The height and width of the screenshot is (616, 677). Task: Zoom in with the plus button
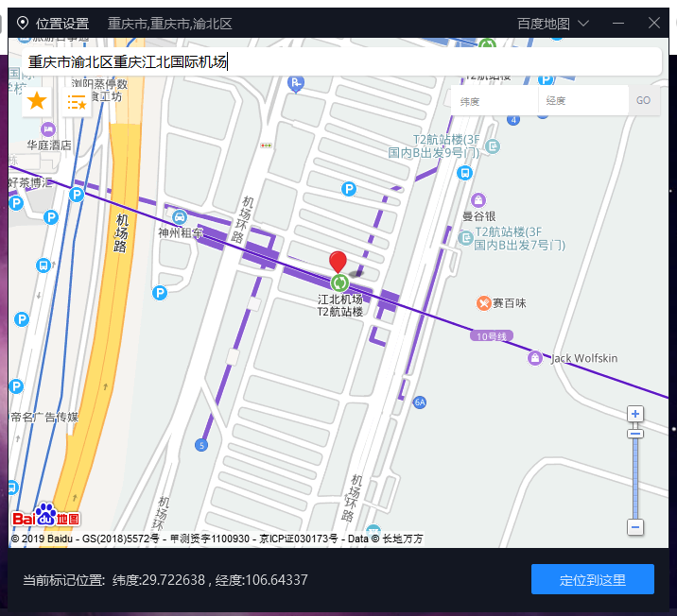[635, 414]
